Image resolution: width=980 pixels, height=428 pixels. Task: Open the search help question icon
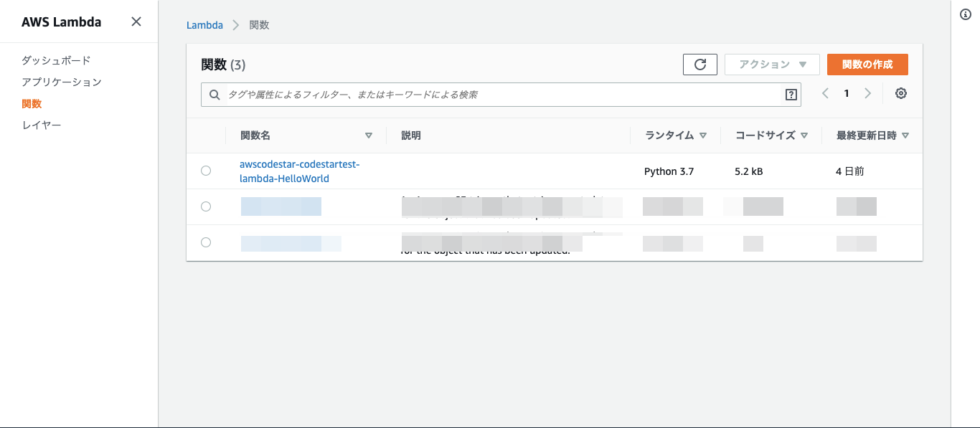tap(791, 95)
